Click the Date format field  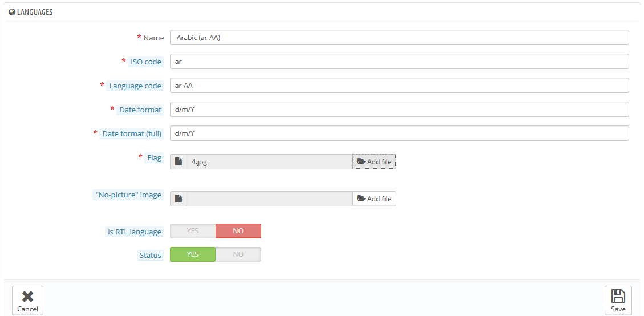(x=399, y=110)
